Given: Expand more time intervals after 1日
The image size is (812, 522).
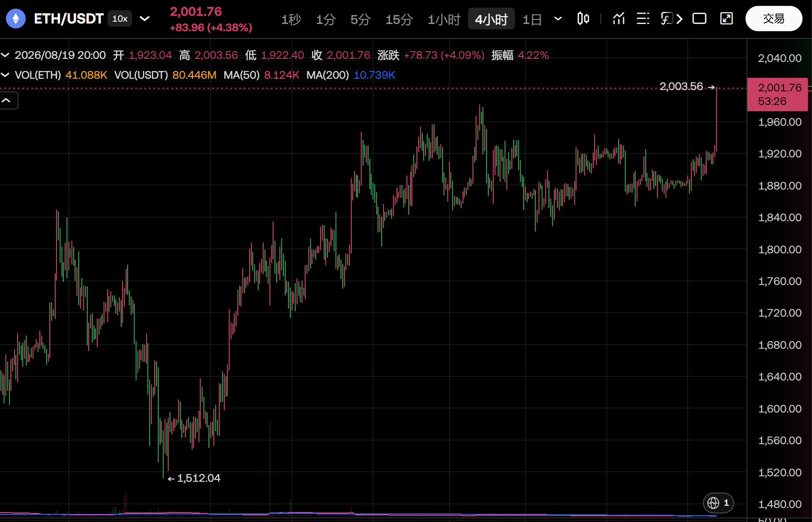Looking at the screenshot, I should [x=558, y=19].
